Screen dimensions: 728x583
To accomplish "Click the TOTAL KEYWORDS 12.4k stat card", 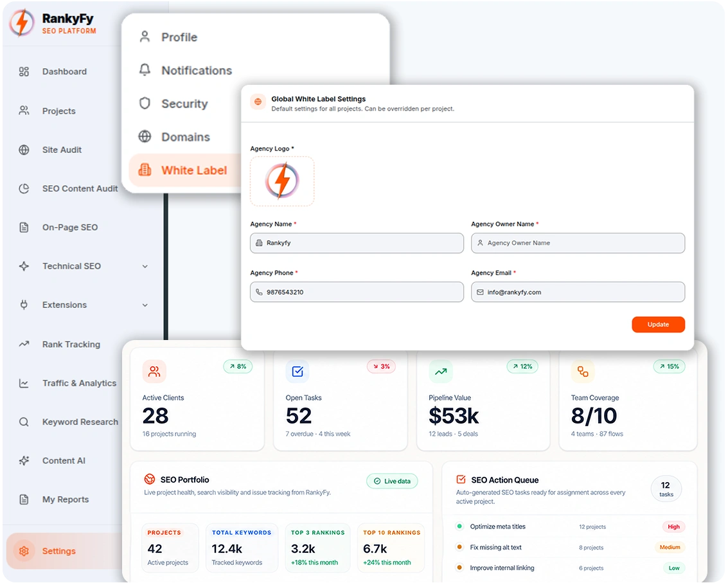I will click(x=242, y=547).
